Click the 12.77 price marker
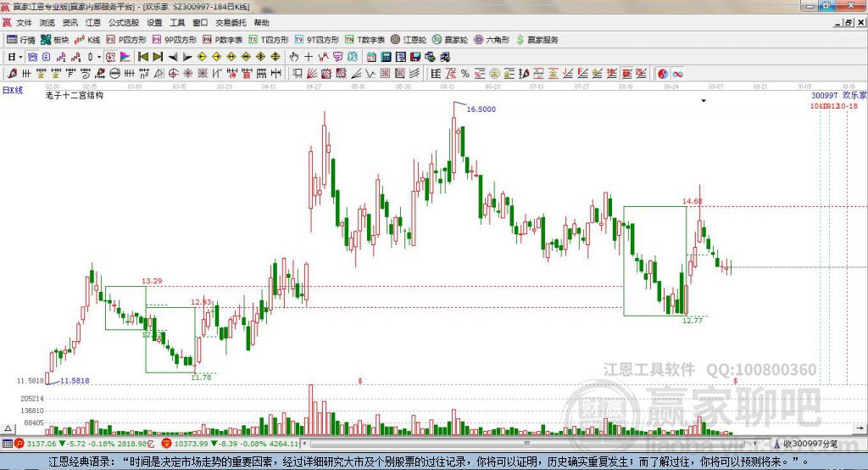This screenshot has width=868, height=470. pyautogui.click(x=693, y=321)
